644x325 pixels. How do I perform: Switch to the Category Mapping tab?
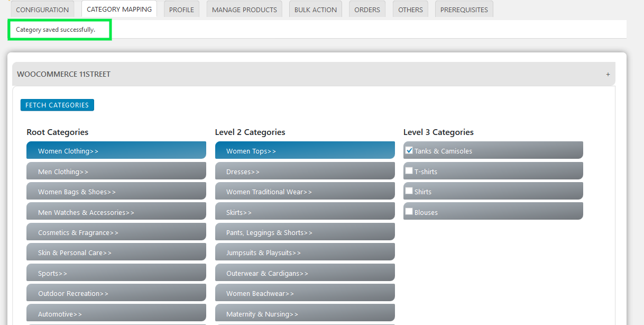(x=119, y=9)
